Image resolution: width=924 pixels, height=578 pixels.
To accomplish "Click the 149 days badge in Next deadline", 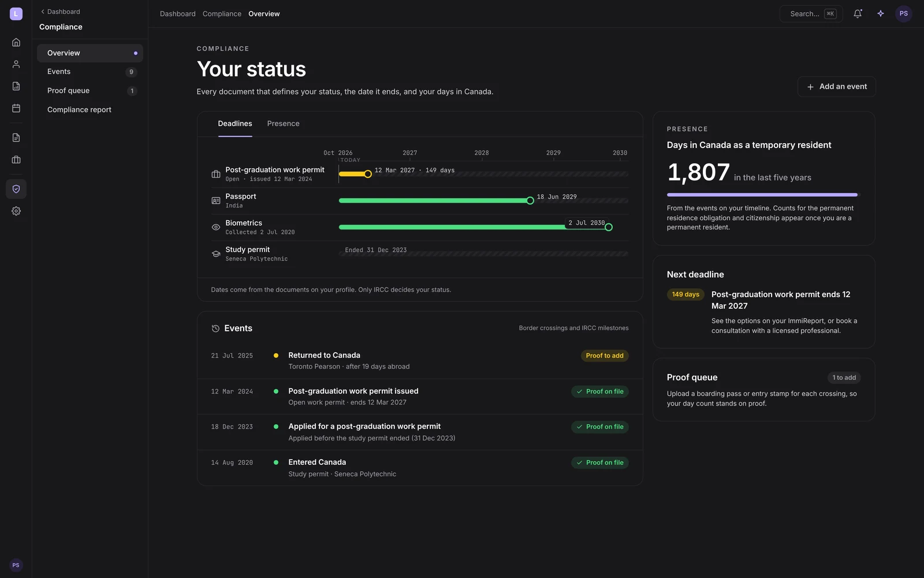I will click(x=685, y=295).
